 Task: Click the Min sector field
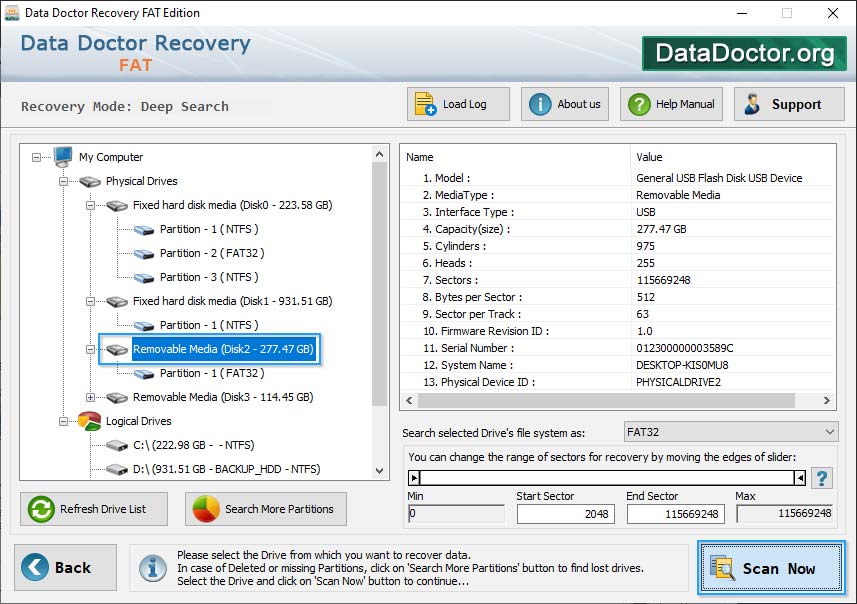pyautogui.click(x=456, y=514)
